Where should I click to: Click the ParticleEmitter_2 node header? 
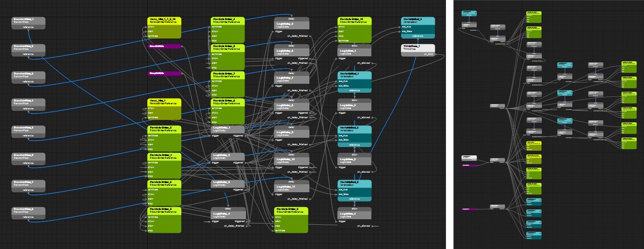tap(164, 183)
